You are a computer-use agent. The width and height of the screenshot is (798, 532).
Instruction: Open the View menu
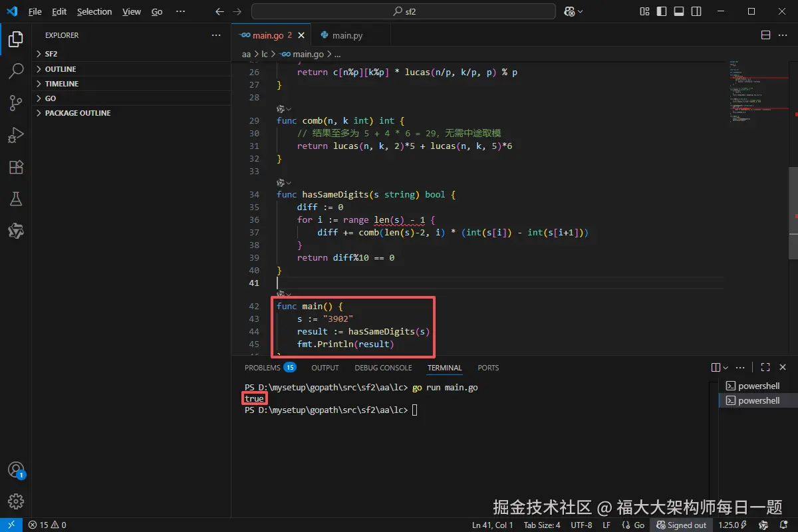[132, 11]
